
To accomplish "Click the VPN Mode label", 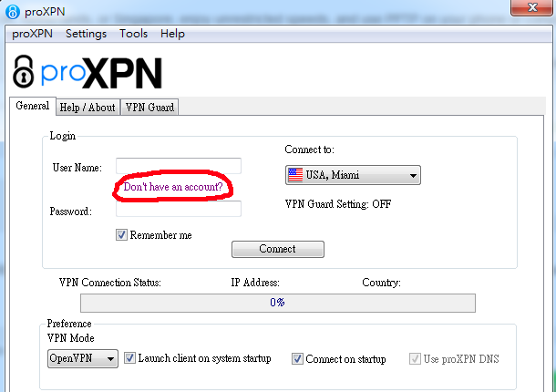I will [70, 337].
